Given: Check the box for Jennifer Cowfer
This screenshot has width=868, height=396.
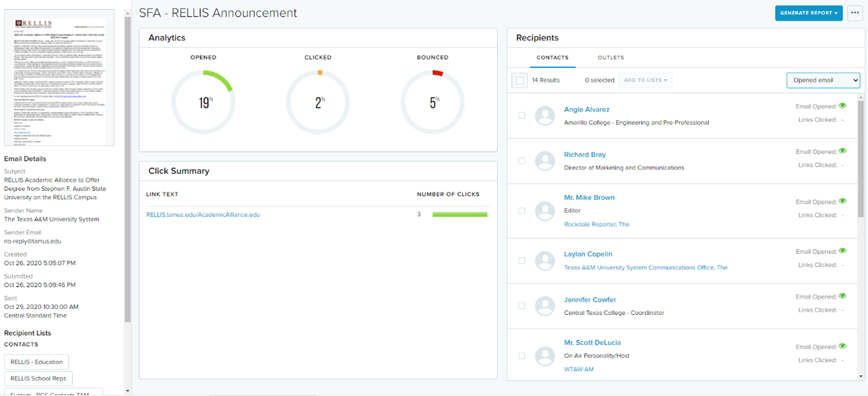Looking at the screenshot, I should click(x=521, y=306).
